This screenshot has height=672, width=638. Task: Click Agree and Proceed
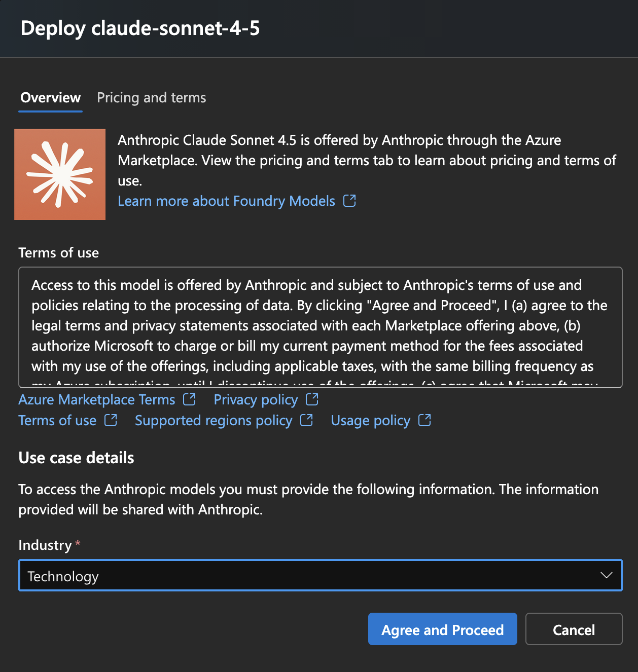coord(442,629)
